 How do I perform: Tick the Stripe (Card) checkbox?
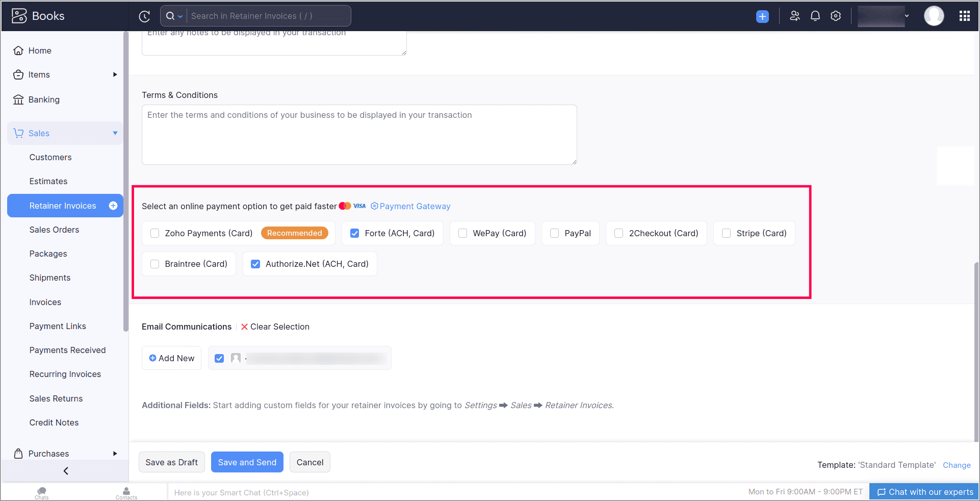726,233
